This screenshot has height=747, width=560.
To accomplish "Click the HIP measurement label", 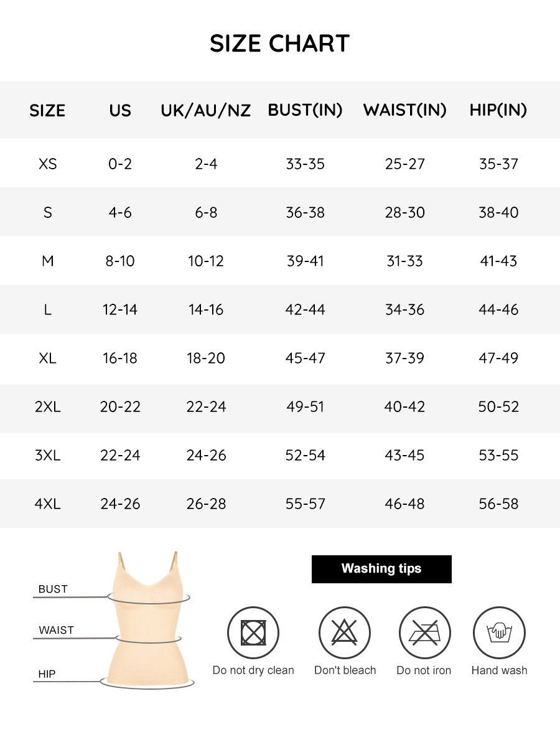I will [47, 674].
